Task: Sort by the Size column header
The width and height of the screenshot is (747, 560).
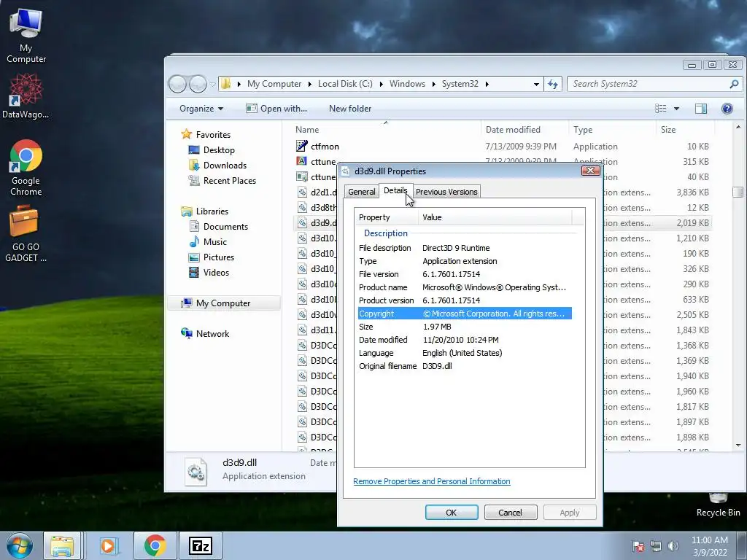Action: (x=684, y=130)
